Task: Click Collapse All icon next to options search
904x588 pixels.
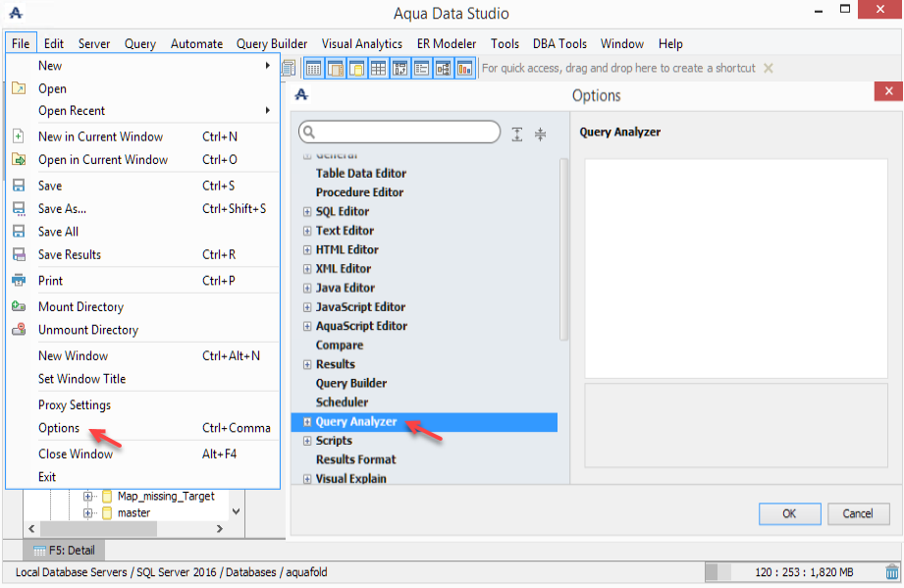Action: 540,134
